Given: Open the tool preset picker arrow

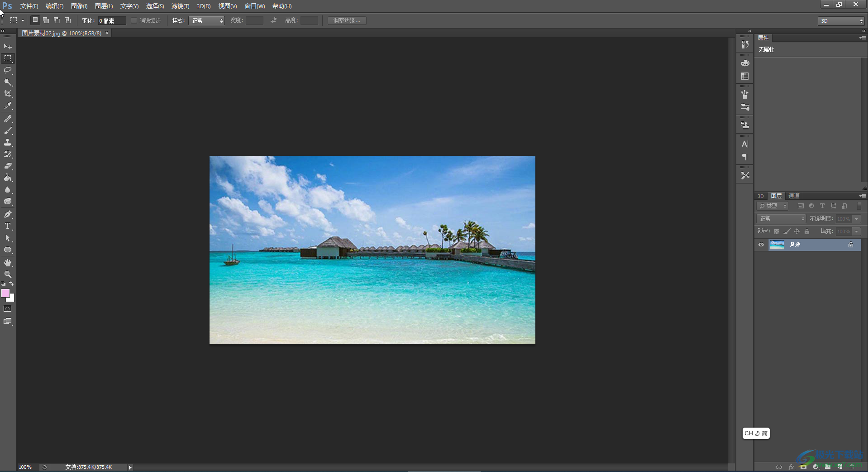Looking at the screenshot, I should pyautogui.click(x=23, y=21).
